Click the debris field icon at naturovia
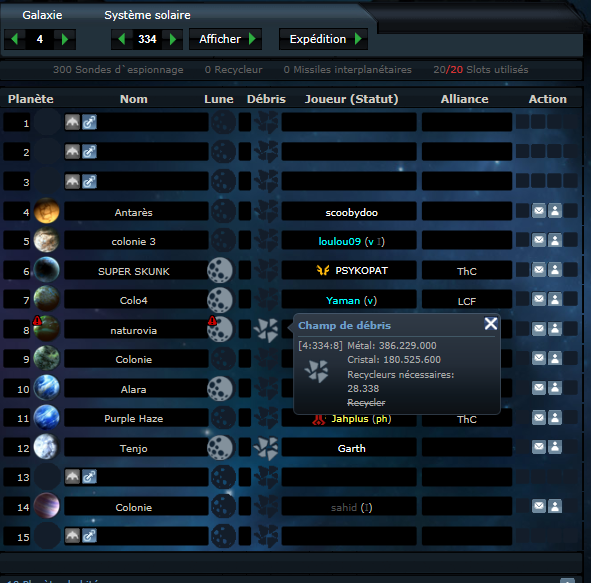591x583 pixels. coord(266,330)
